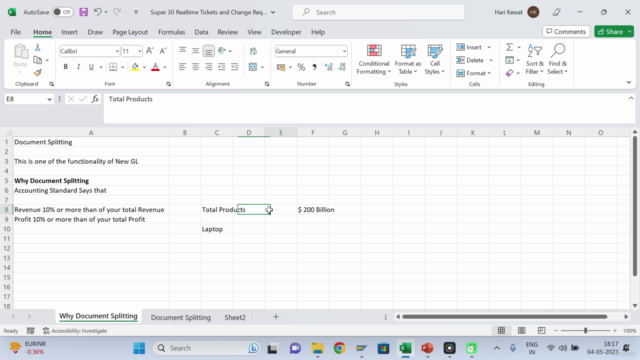Open PowerPoint from the taskbar
640x360 pixels.
[427, 348]
